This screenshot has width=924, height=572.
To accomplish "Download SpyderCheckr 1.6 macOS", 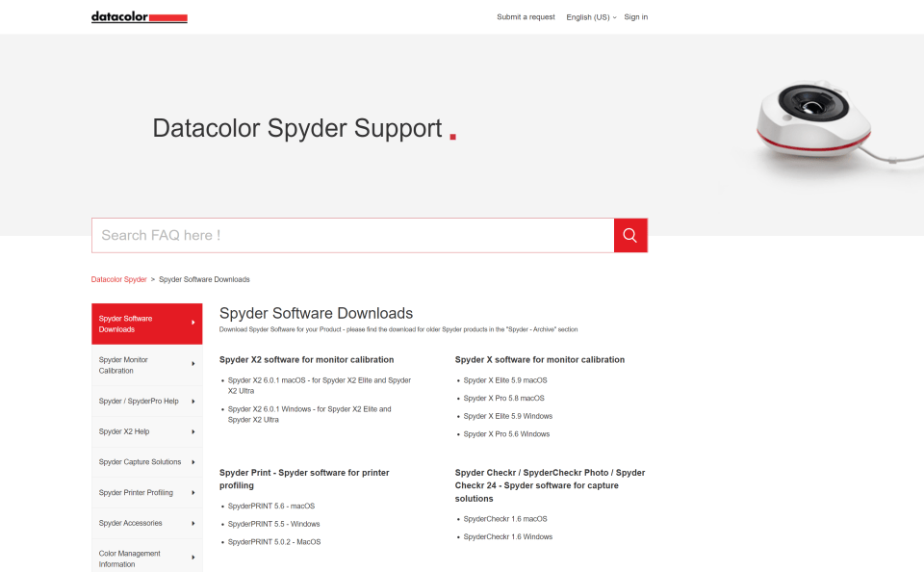I will pyautogui.click(x=504, y=519).
